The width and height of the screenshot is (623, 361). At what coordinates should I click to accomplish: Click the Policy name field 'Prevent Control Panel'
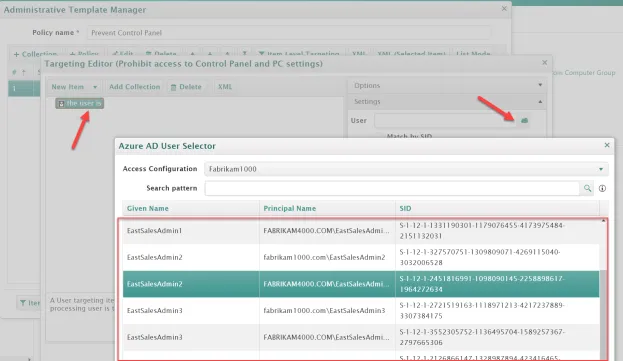point(288,33)
